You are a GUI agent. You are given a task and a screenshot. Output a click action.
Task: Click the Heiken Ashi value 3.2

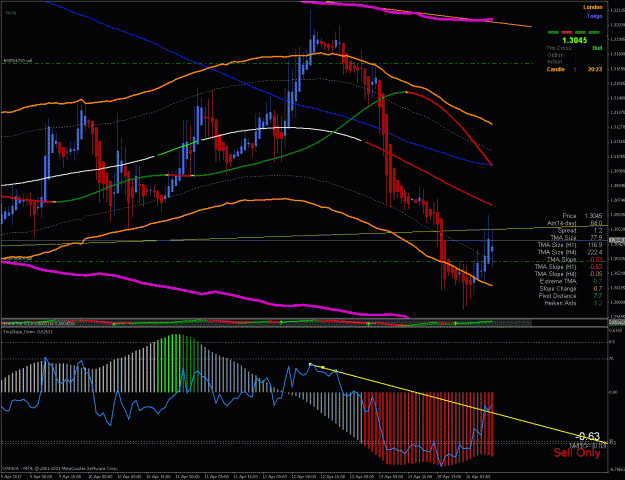[x=598, y=303]
